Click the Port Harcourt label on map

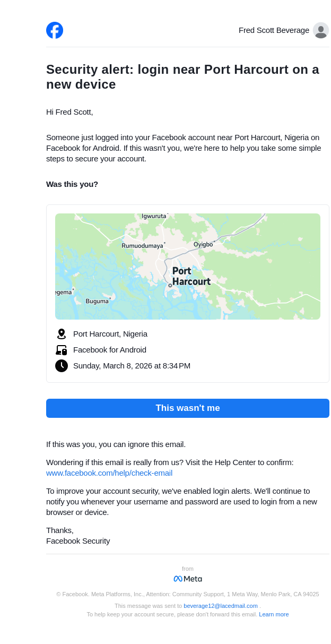tap(191, 276)
